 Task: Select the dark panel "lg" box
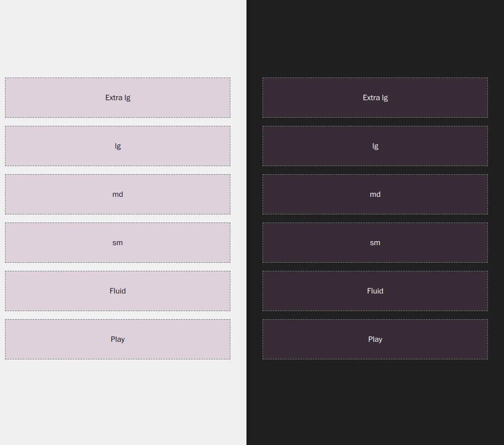[375, 146]
